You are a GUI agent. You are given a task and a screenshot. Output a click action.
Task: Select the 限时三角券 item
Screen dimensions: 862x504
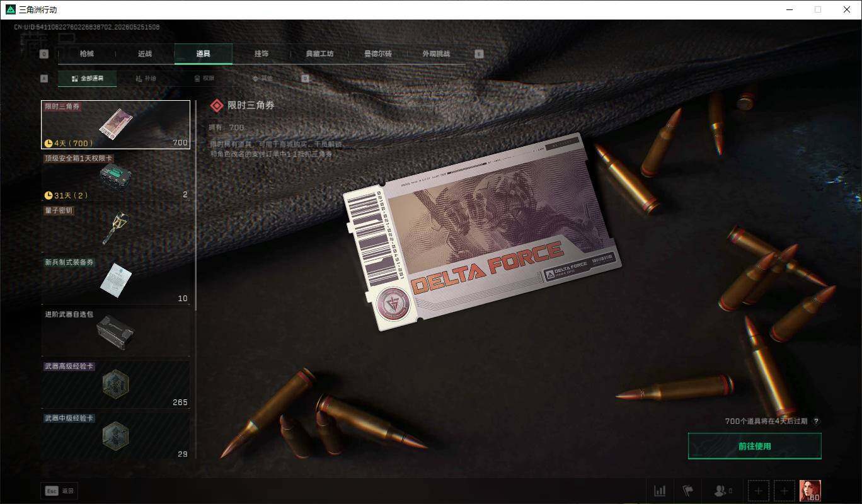[x=116, y=125]
